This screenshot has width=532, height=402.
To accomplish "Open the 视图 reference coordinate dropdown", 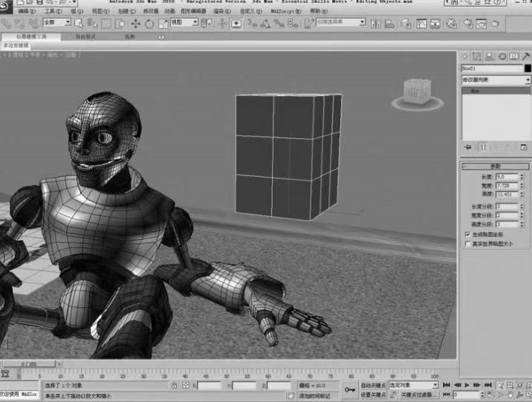I will pyautogui.click(x=184, y=23).
